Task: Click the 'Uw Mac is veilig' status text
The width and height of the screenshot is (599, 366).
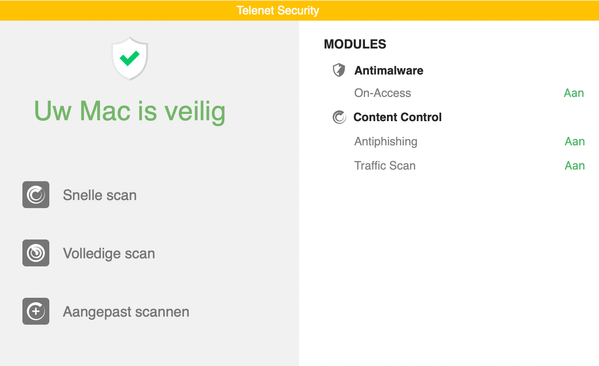Action: pyautogui.click(x=130, y=112)
